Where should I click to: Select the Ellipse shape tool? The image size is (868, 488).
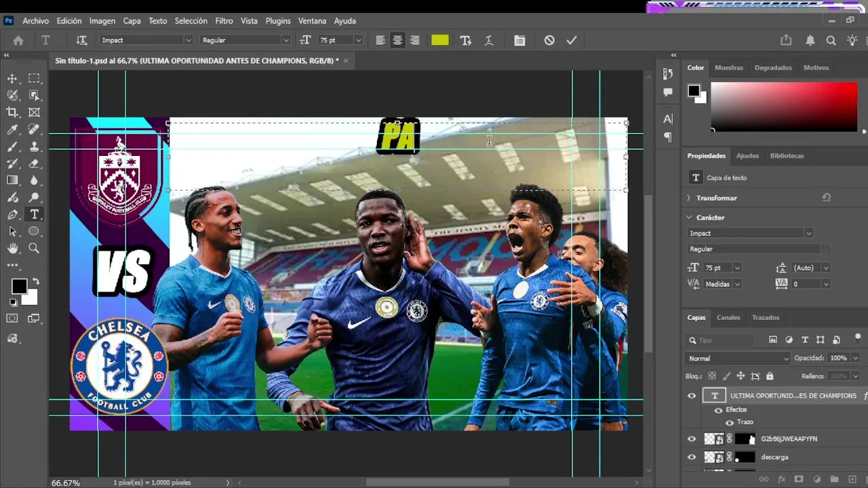34,231
